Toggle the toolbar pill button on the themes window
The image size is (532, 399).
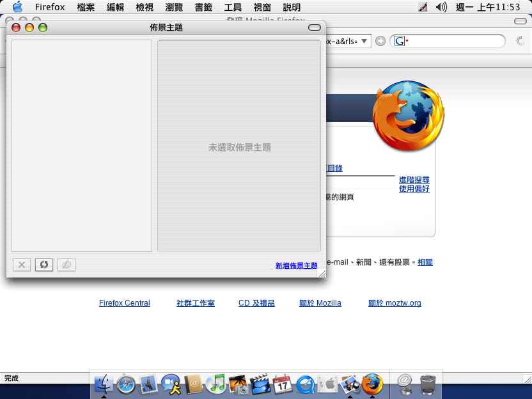click(315, 27)
